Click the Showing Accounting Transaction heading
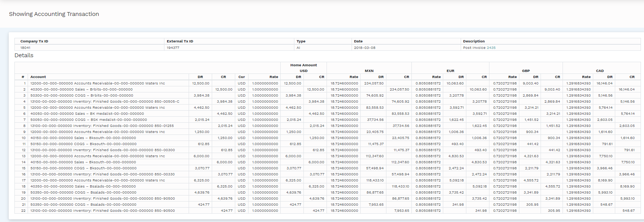 (x=54, y=14)
